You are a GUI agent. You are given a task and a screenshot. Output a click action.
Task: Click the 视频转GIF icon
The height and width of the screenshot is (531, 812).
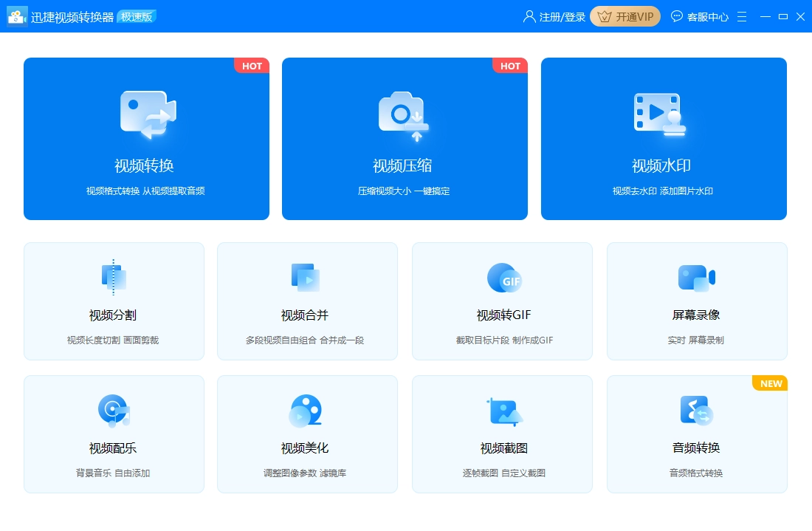click(x=504, y=278)
